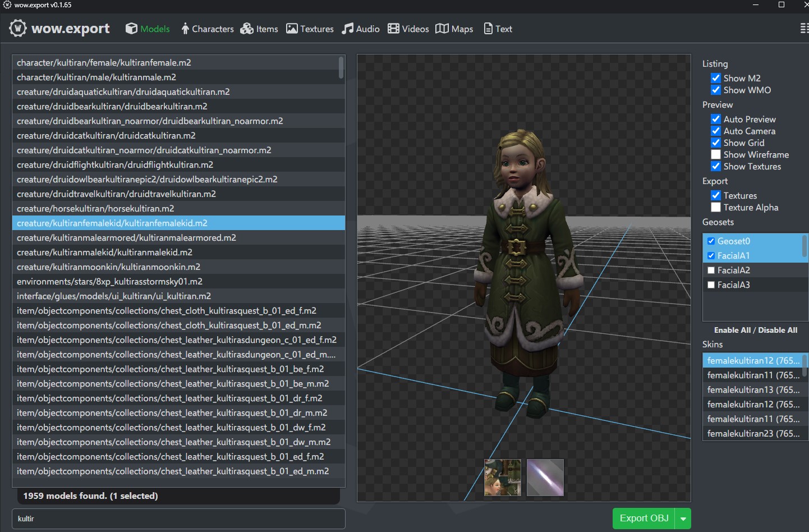Select the horsekultiran.m2 model
The width and height of the screenshot is (809, 532).
coord(178,208)
